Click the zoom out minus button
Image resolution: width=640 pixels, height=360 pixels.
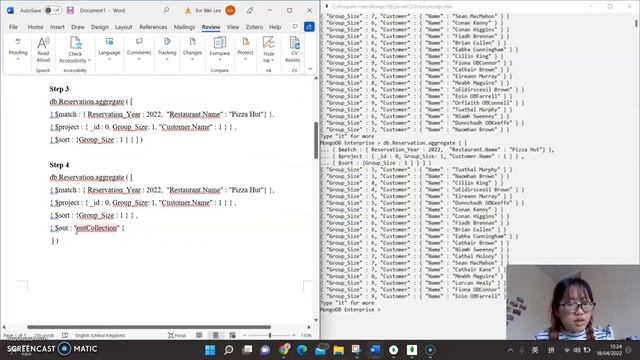pyautogui.click(x=245, y=336)
